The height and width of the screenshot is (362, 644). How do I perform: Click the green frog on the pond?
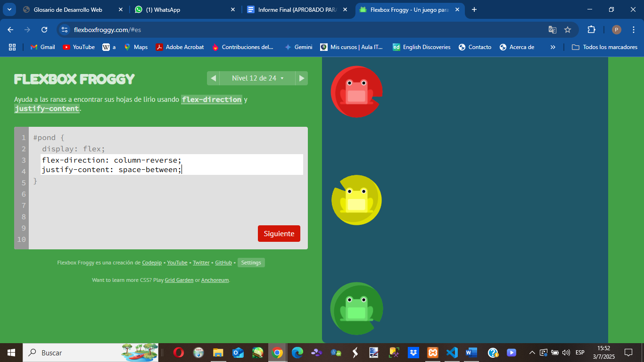click(356, 309)
